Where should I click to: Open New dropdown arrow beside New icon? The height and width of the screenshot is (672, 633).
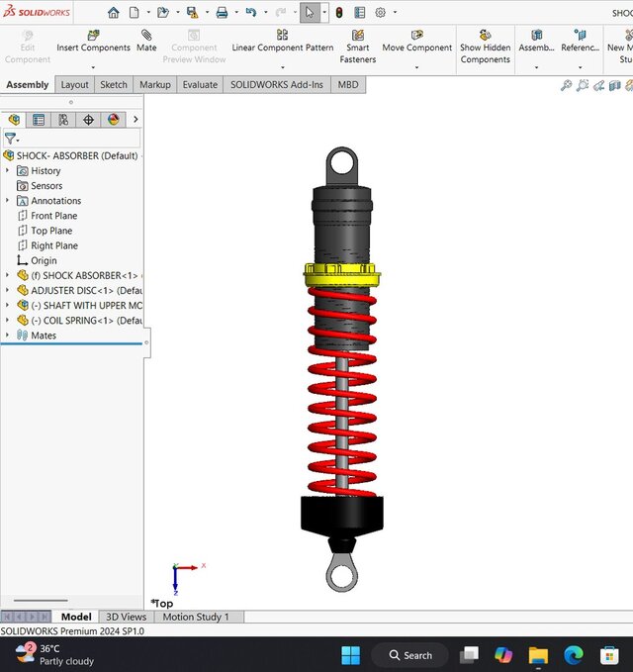click(x=148, y=13)
